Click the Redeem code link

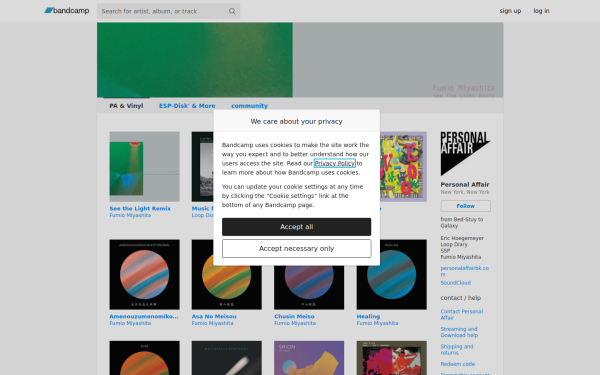pyautogui.click(x=458, y=364)
